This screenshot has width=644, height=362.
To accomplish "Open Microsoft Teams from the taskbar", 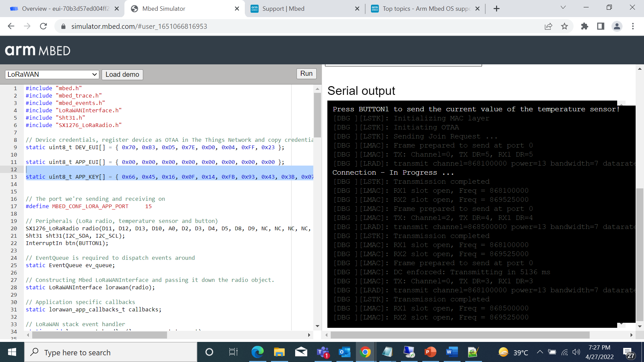I will (323, 352).
